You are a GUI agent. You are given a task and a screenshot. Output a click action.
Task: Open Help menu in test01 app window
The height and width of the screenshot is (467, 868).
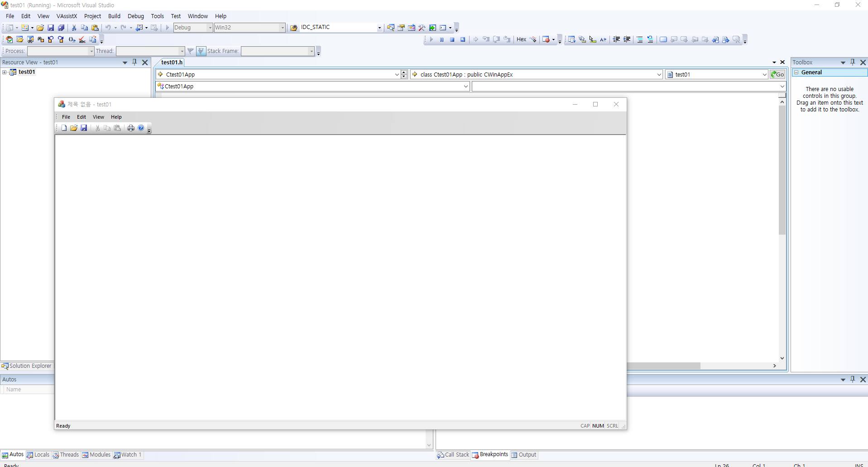click(116, 117)
